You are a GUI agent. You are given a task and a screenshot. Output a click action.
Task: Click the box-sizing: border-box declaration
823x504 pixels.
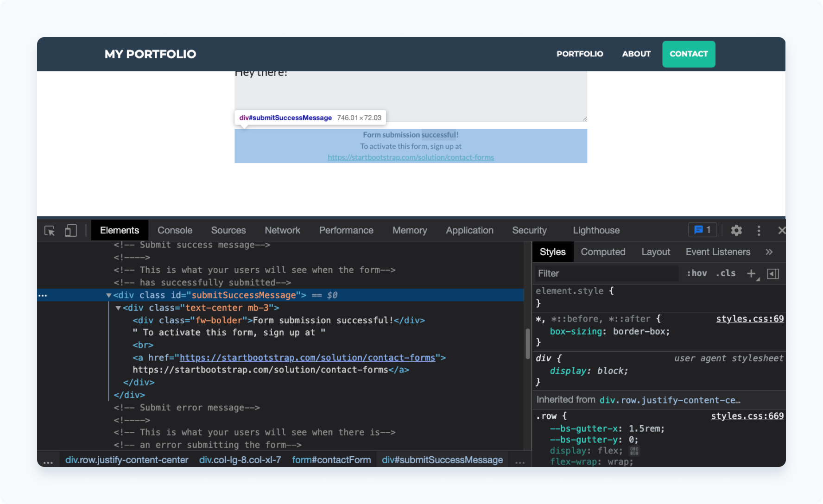(x=610, y=331)
